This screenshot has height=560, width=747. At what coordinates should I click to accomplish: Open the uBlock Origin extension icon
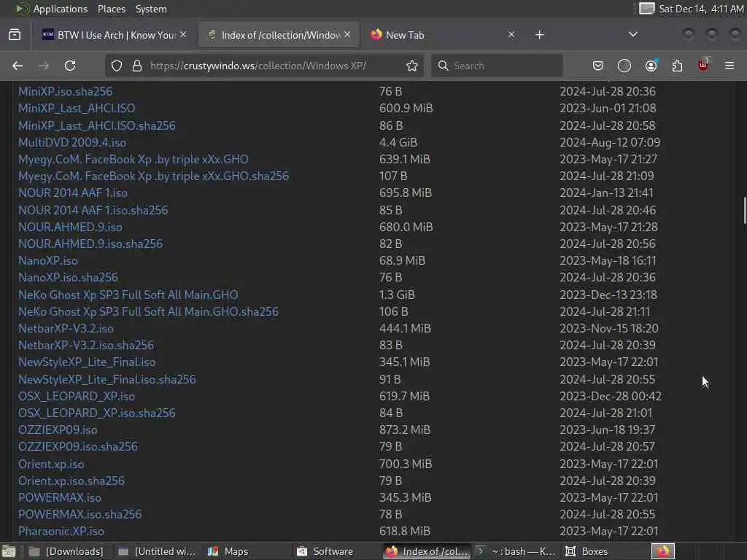[x=703, y=65]
